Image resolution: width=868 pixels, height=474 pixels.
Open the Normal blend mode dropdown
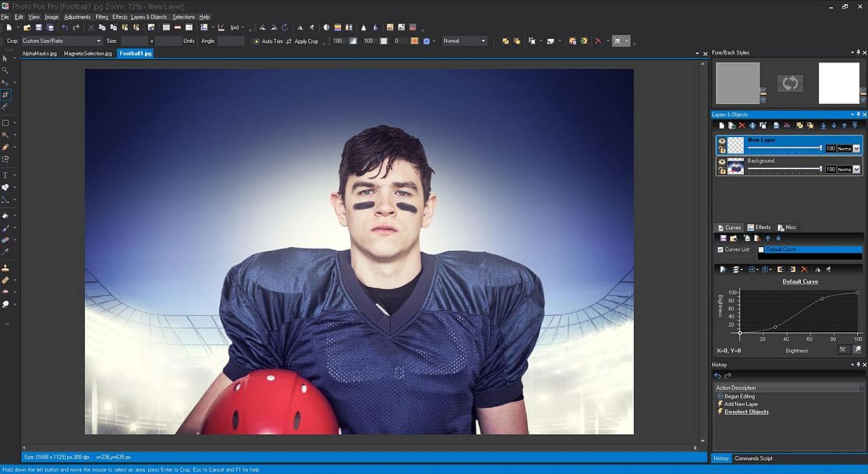click(484, 41)
